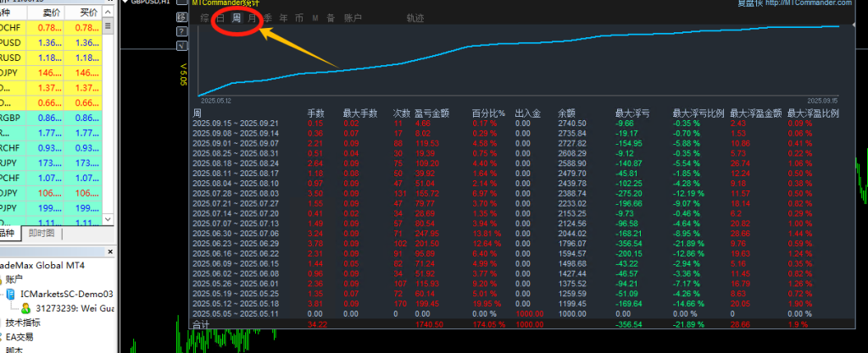The width and height of the screenshot is (868, 353).
Task: Select the 即时图 tick chart tab
Action: coord(42,233)
